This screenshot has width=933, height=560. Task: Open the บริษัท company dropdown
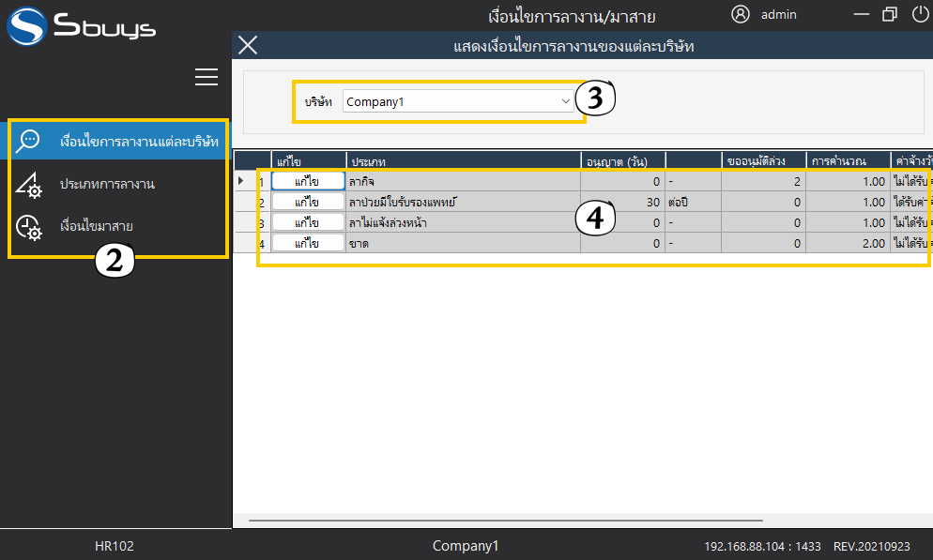pyautogui.click(x=458, y=101)
